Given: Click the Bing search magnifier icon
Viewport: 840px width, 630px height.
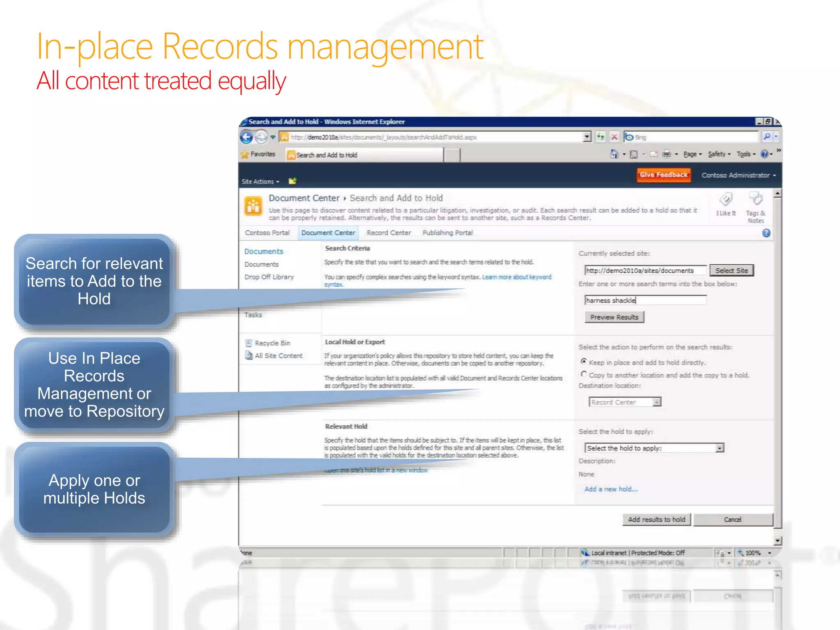Looking at the screenshot, I should pyautogui.click(x=767, y=137).
